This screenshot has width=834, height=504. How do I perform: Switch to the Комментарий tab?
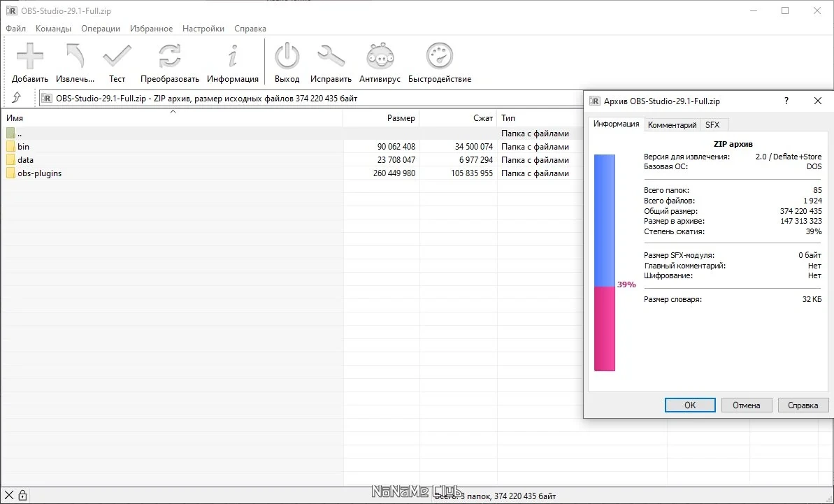tap(673, 125)
